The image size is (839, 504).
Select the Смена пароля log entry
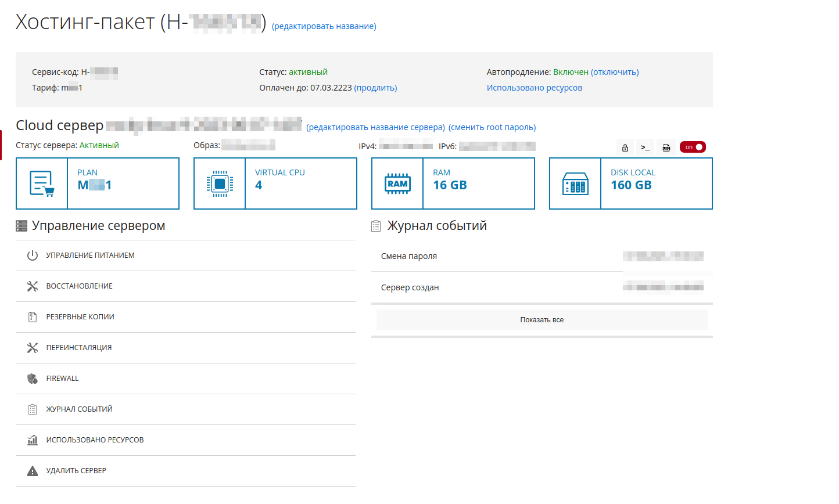point(542,256)
